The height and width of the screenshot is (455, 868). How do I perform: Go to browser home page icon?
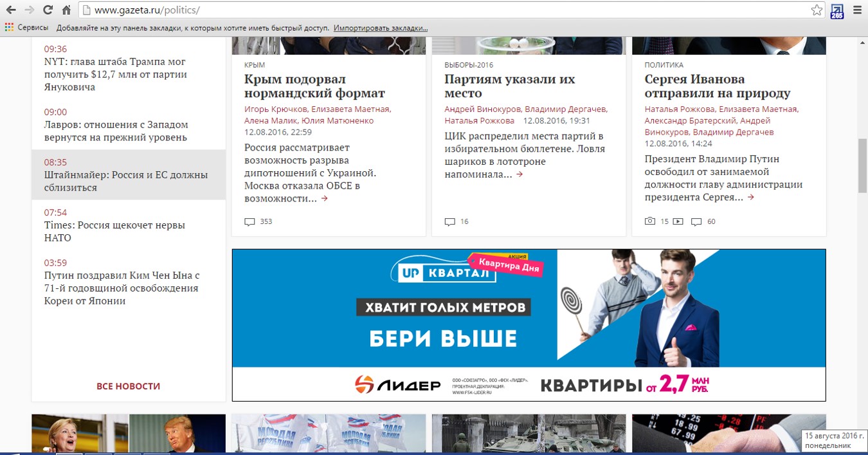click(x=66, y=10)
